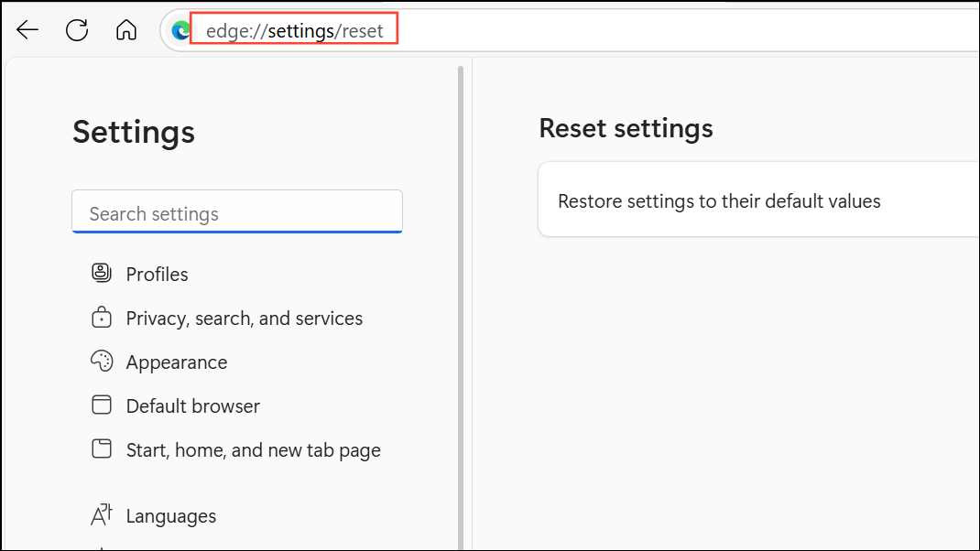The width and height of the screenshot is (980, 551).
Task: Click the Default browser window icon
Action: 101,405
